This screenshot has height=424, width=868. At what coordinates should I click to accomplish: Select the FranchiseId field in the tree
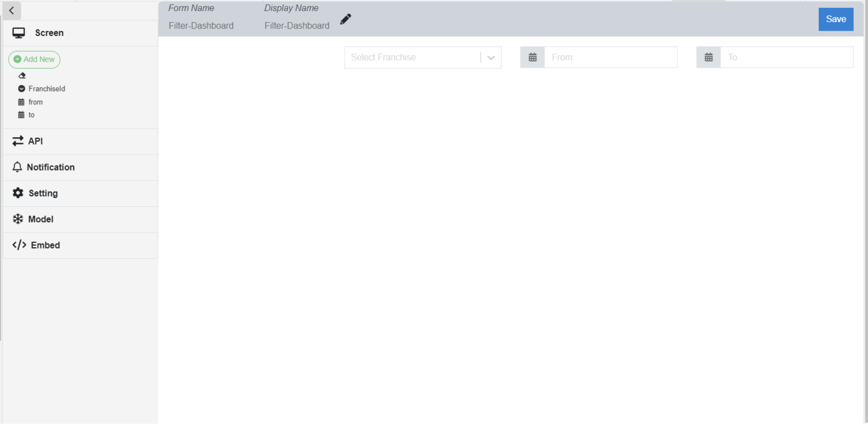(47, 89)
